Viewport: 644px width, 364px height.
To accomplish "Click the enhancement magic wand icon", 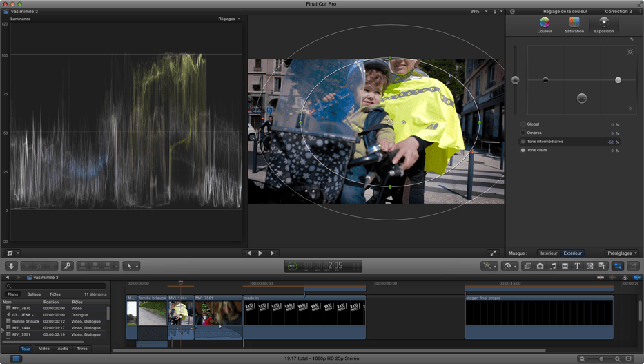I will click(x=489, y=266).
